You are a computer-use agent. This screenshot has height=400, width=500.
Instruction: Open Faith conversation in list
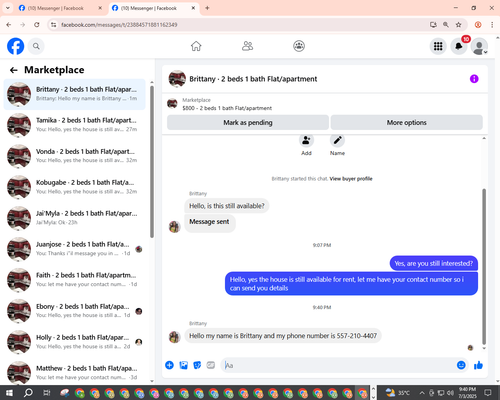coord(74,280)
